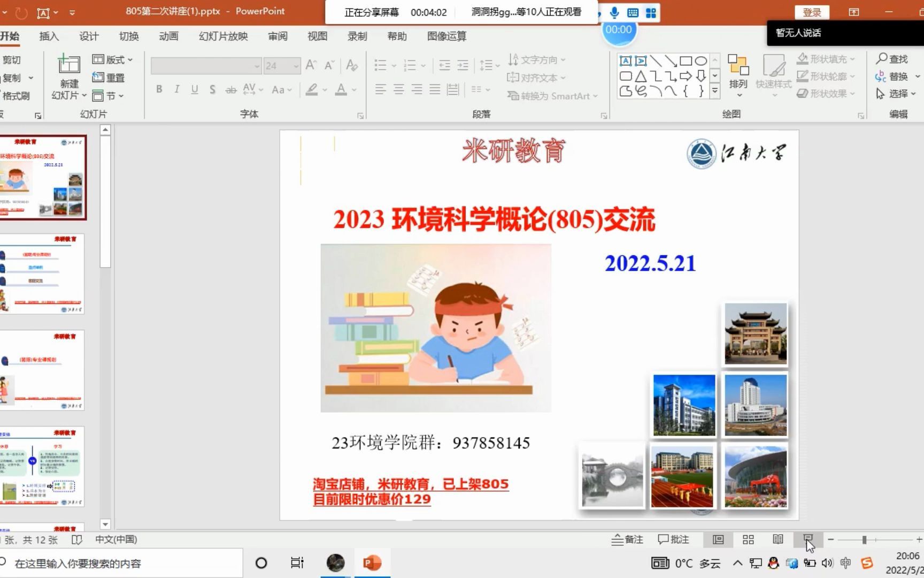Click the Comments (批注) button
The width and height of the screenshot is (924, 578).
pyautogui.click(x=673, y=539)
